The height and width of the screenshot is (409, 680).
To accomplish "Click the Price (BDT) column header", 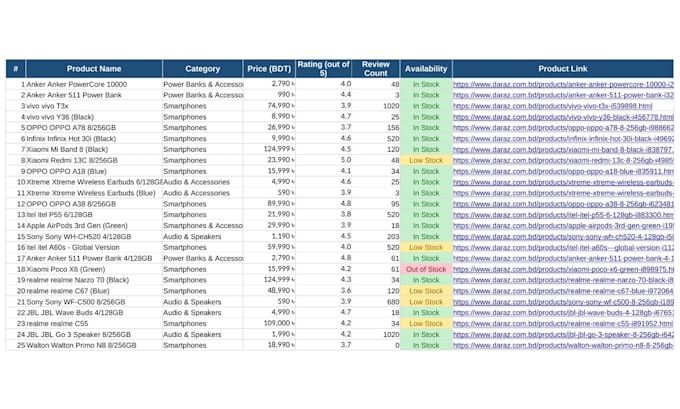I will point(269,69).
